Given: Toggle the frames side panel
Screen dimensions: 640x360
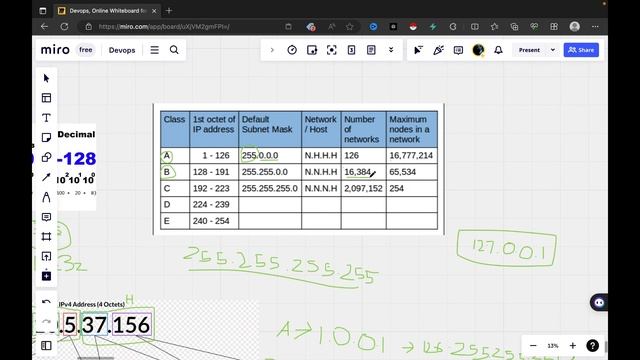Looking at the screenshot, I should point(46,346).
